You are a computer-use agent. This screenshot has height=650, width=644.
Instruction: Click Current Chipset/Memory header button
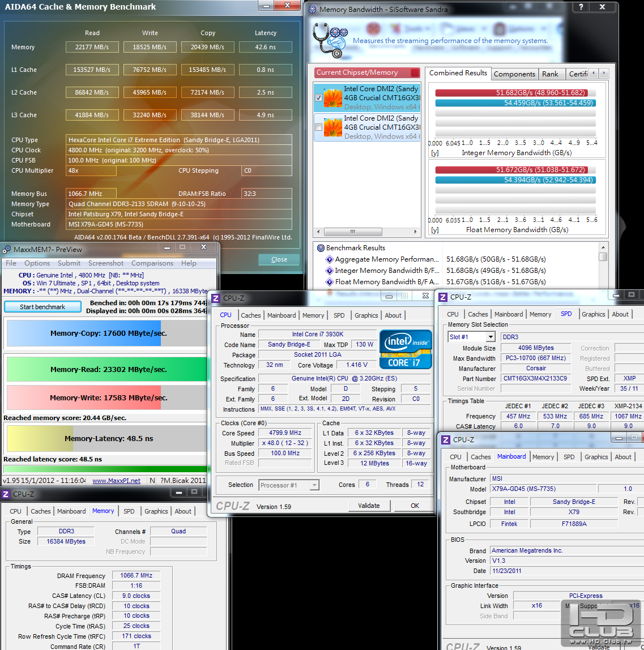367,72
